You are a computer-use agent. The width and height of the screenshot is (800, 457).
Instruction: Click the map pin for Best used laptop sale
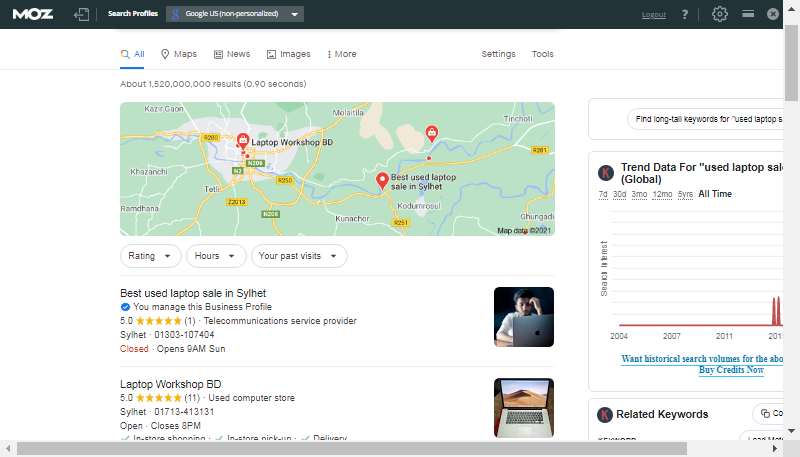[381, 180]
